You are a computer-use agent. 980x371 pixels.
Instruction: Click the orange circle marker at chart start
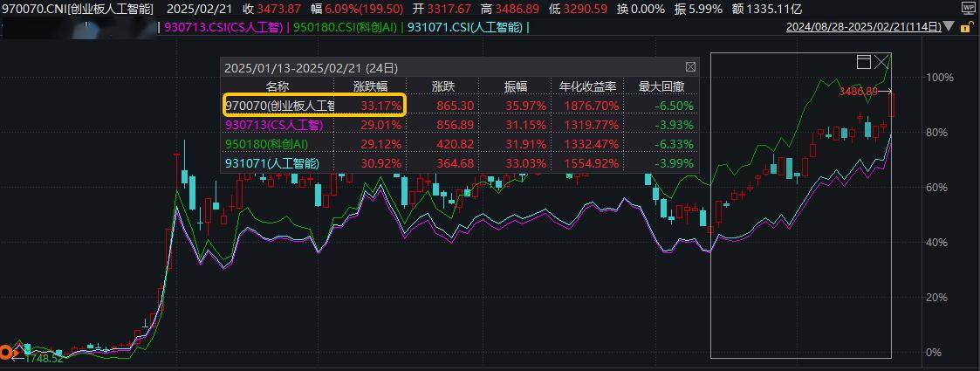click(x=7, y=353)
